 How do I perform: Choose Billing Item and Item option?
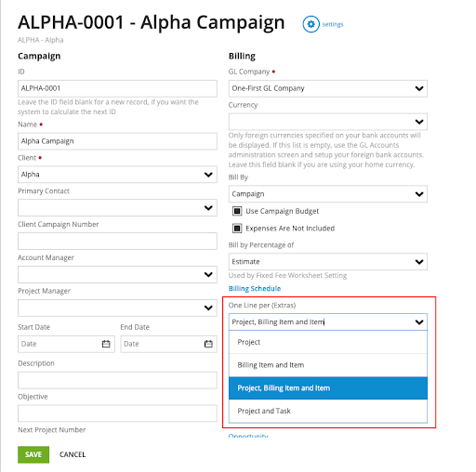tap(328, 365)
